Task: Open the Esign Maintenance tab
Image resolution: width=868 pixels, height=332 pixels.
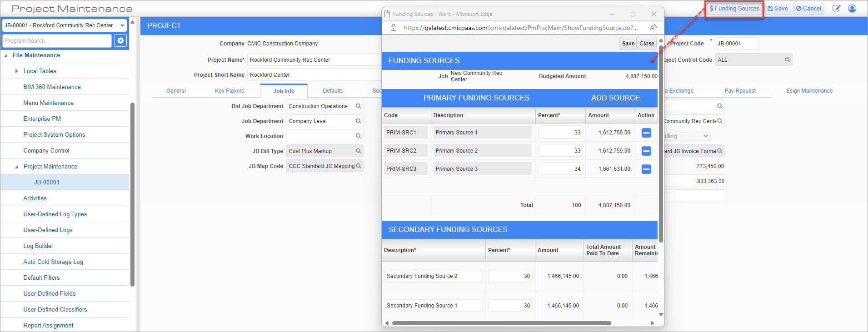Action: (809, 91)
